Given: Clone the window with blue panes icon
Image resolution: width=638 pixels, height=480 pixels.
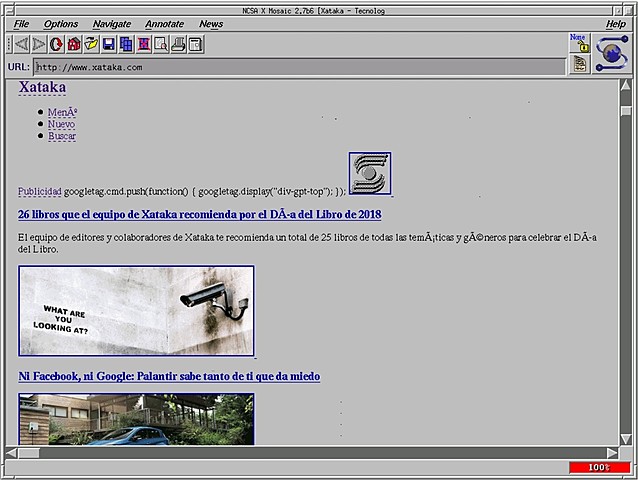Looking at the screenshot, I should click(x=126, y=44).
